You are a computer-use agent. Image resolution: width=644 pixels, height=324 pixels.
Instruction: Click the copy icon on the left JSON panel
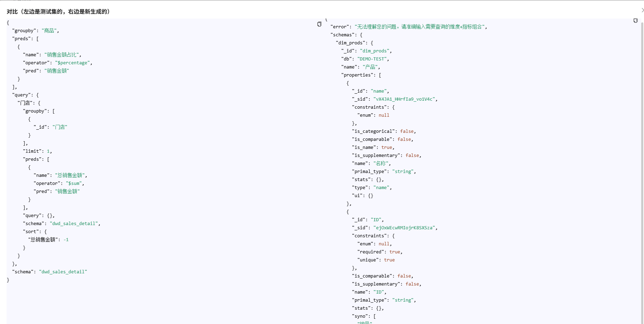coord(319,24)
